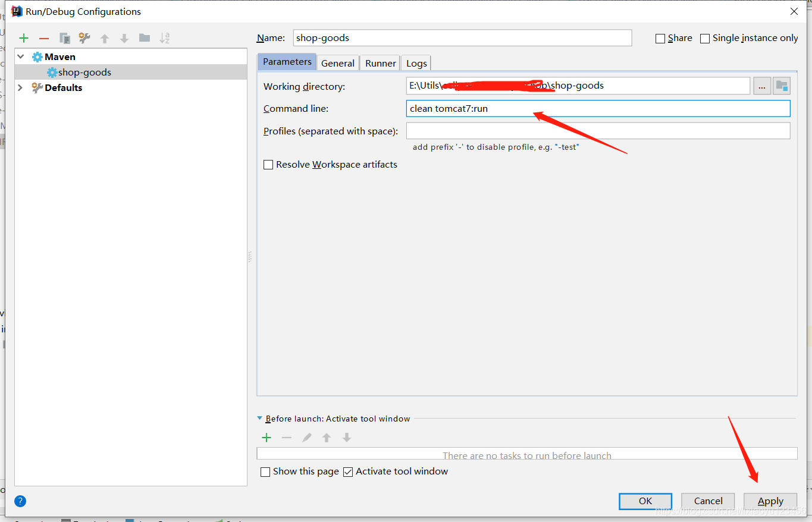The image size is (812, 522).
Task: Click the IntelliJ logo in the title bar
Action: point(17,11)
